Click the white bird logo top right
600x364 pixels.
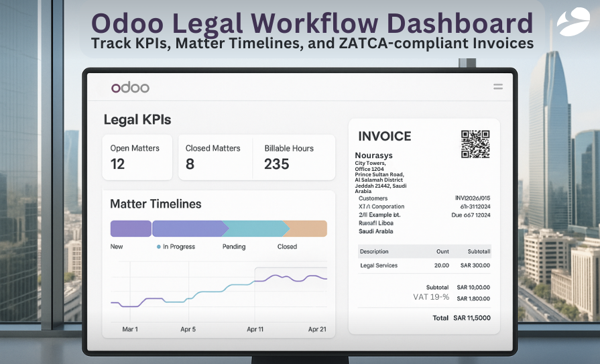[573, 21]
